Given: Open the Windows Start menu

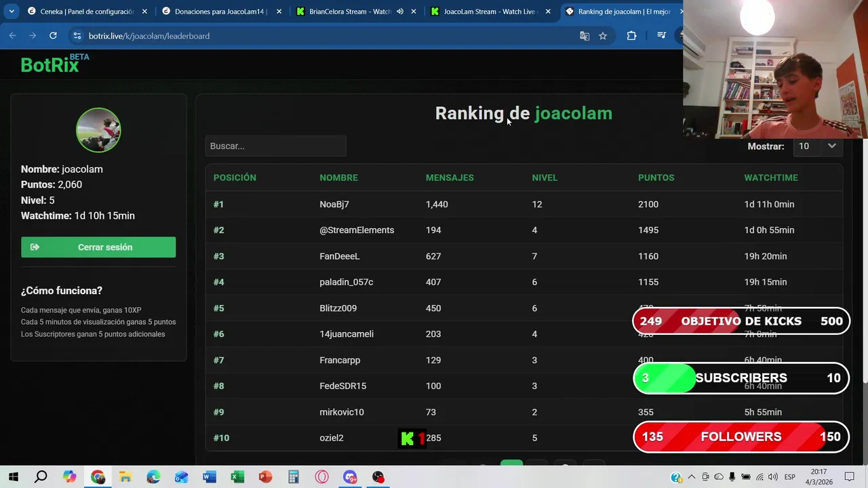Looking at the screenshot, I should click(x=14, y=477).
